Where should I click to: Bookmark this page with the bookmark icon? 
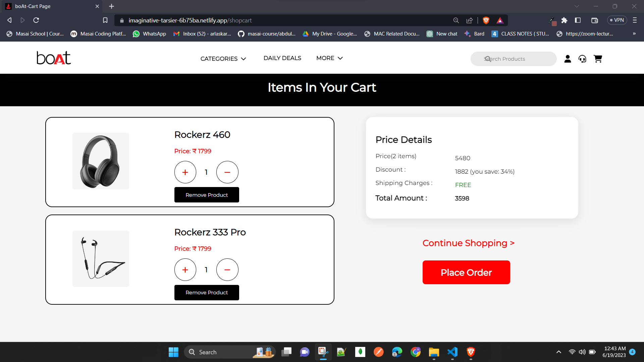click(x=105, y=20)
